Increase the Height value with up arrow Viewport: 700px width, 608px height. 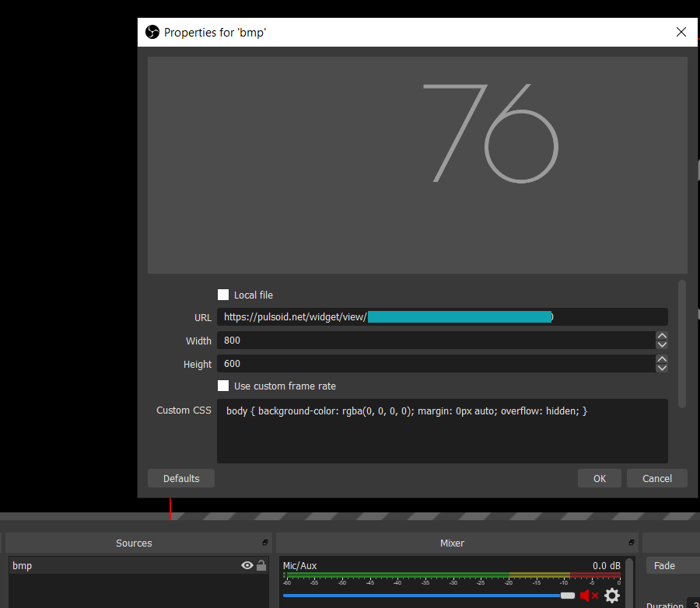[x=662, y=359]
